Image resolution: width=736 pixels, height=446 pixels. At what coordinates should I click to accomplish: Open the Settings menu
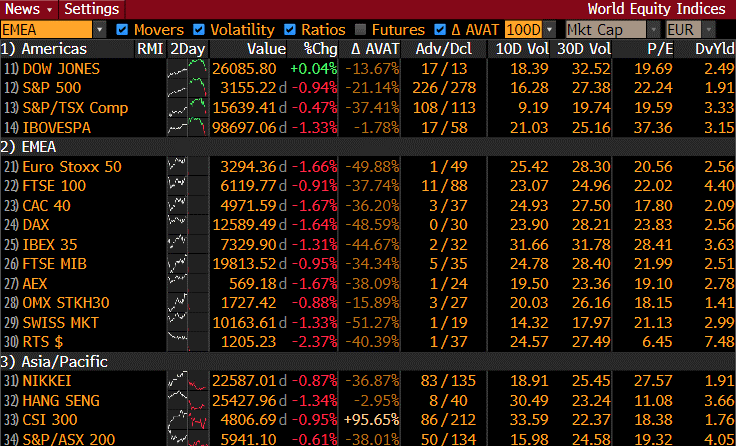(x=92, y=9)
